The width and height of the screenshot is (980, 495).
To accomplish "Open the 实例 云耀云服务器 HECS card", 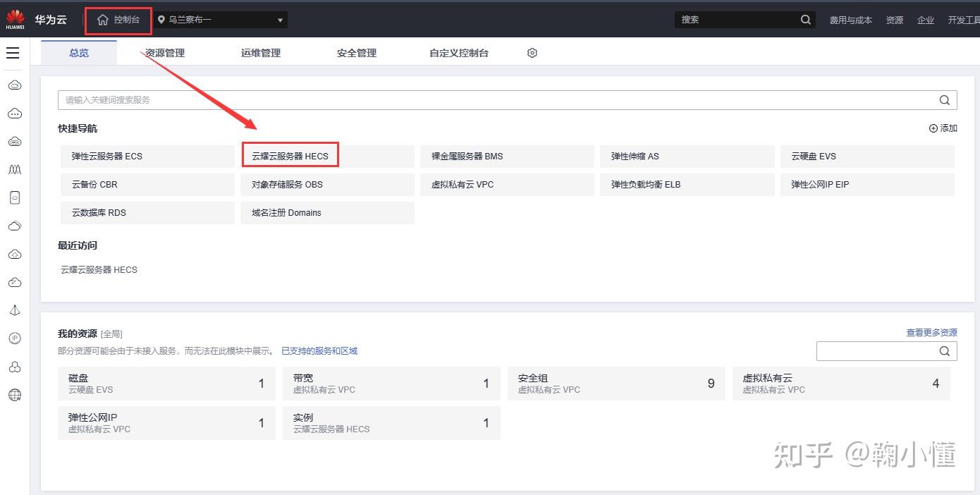I will coord(391,423).
